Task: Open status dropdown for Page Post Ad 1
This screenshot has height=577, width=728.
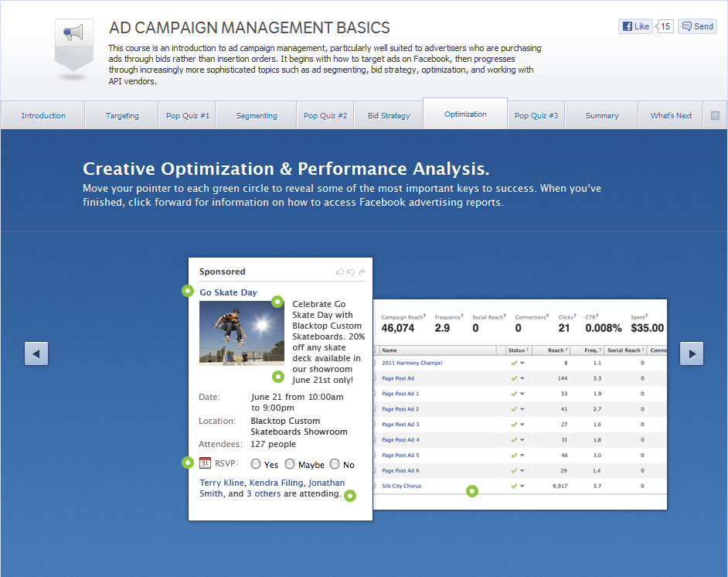Action: point(522,394)
